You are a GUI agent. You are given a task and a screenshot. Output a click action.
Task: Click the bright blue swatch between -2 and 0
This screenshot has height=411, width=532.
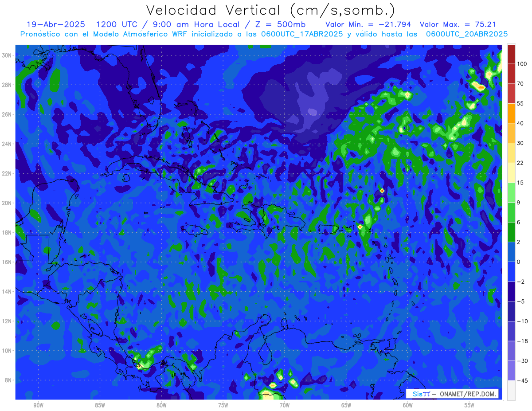pyautogui.click(x=511, y=271)
